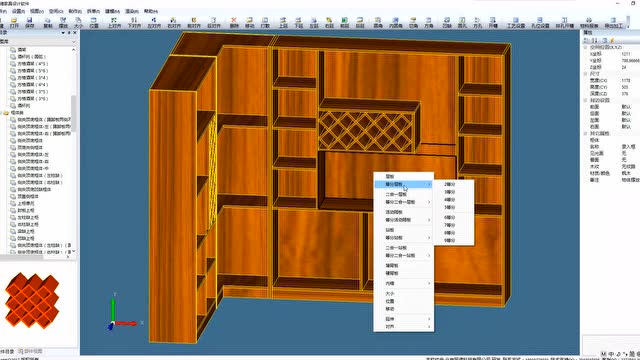This screenshot has width=640, height=360.
Task: Click the 左对齐 align-left toolbar icon
Action: coord(154,22)
